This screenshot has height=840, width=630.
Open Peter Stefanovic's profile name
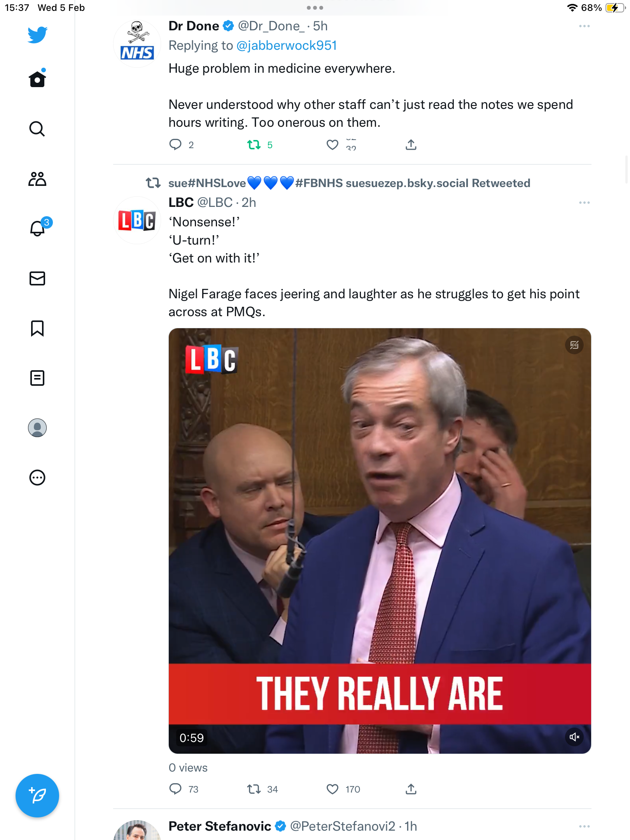(220, 826)
